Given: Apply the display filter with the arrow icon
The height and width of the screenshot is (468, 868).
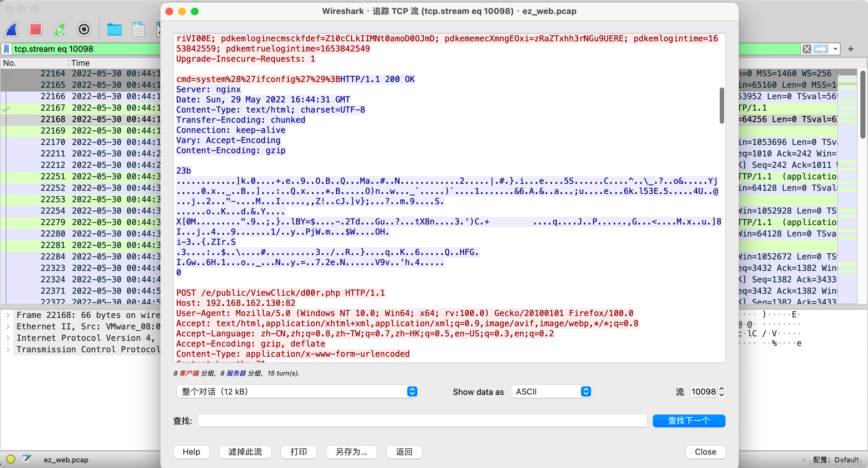Looking at the screenshot, I should [x=821, y=49].
